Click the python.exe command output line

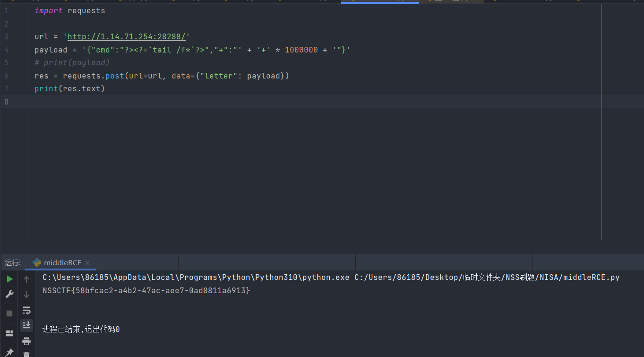point(331,278)
